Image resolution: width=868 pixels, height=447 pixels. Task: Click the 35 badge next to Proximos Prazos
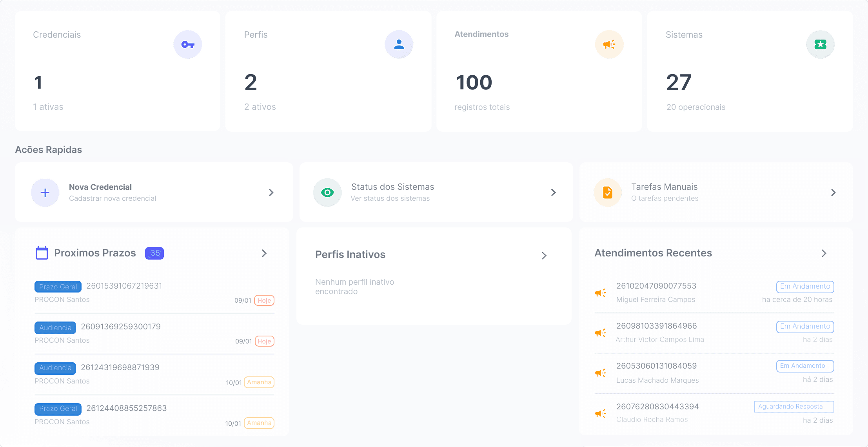[x=154, y=253]
